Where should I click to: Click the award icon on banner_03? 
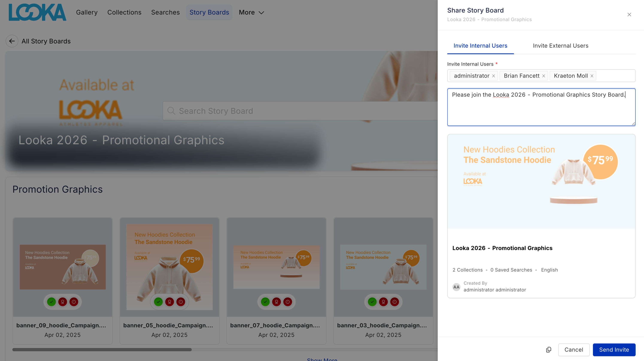click(383, 302)
